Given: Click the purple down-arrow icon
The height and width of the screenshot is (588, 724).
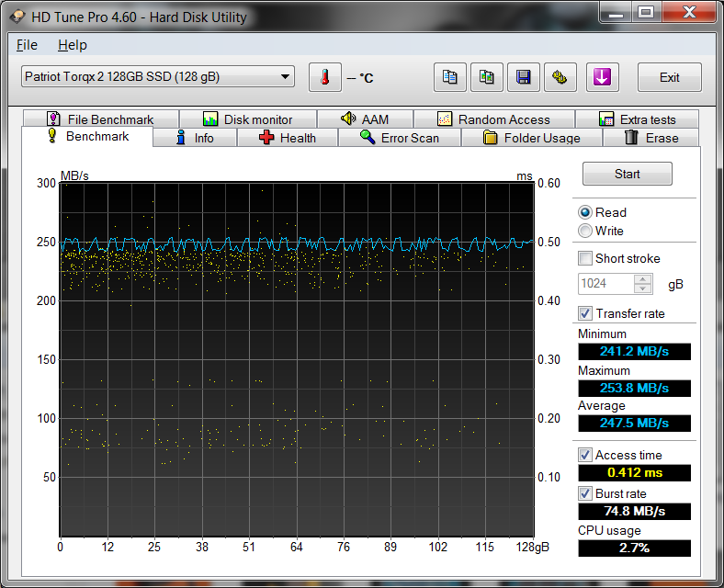Looking at the screenshot, I should click(x=602, y=77).
